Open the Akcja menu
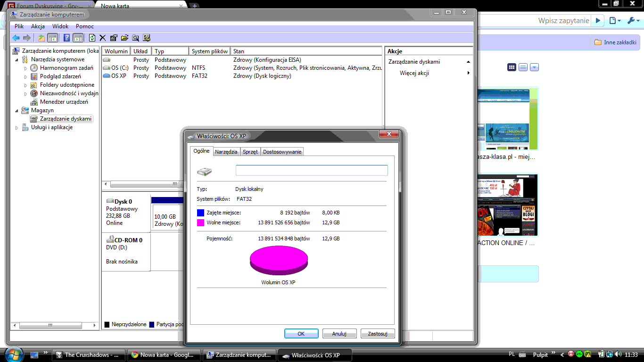Screen dimensions: 644x362 38,26
